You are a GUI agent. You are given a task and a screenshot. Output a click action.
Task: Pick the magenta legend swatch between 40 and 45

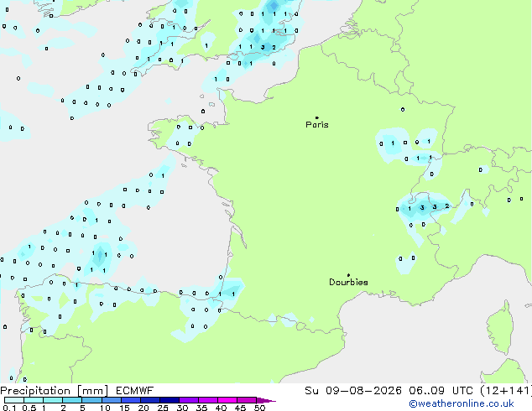[x=227, y=400]
